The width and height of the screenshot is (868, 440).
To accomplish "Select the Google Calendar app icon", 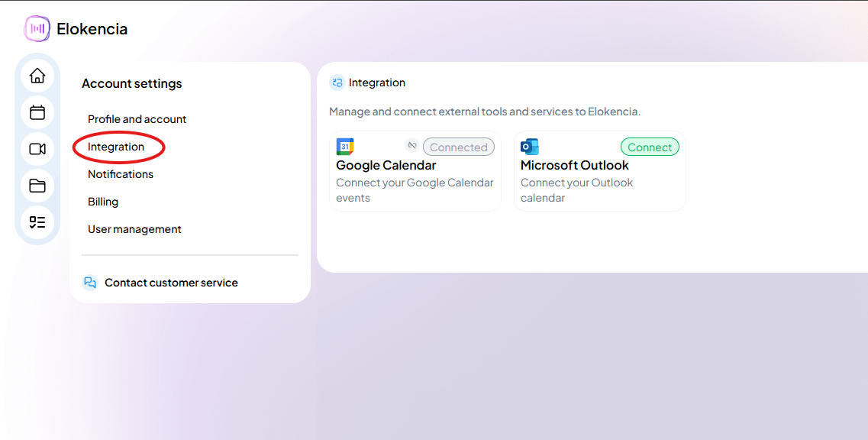I will 344,145.
